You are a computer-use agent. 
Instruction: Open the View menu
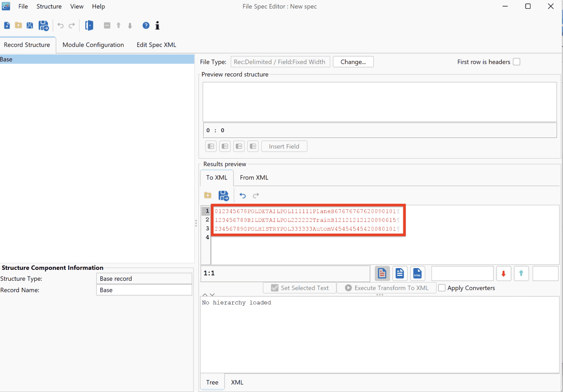click(x=77, y=6)
